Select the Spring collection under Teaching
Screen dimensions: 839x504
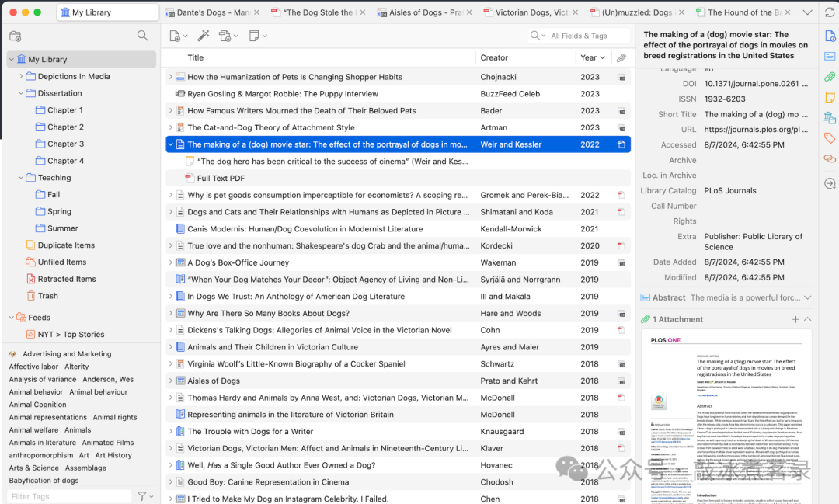point(59,211)
